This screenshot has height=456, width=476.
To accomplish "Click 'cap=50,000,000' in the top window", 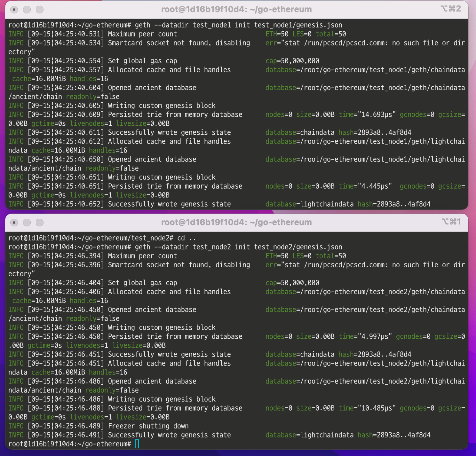I will (292, 61).
